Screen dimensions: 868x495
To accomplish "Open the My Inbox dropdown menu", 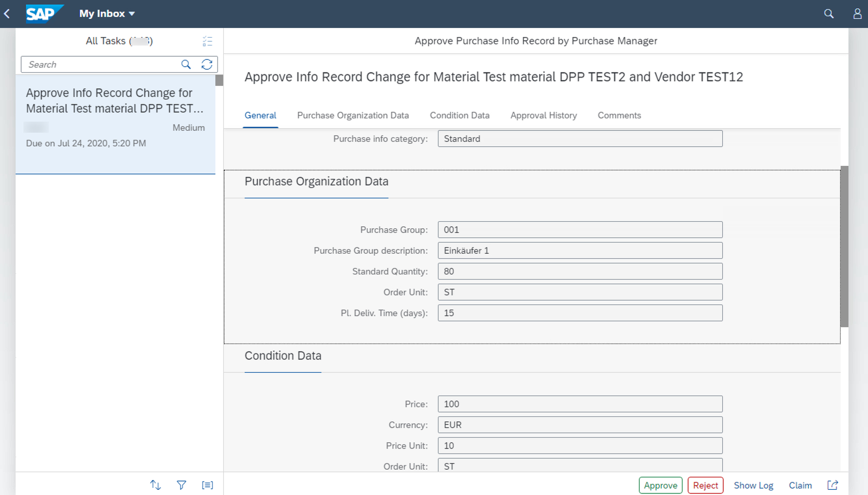I will coord(107,14).
